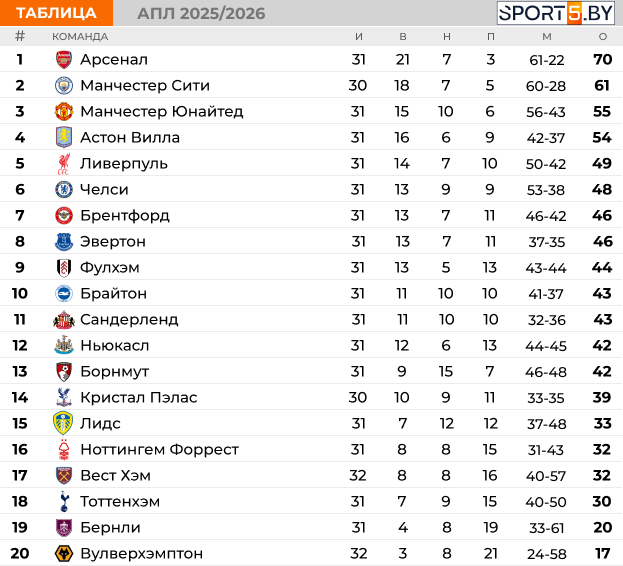The width and height of the screenshot is (623, 566).
Task: Click the Tottenham club crest
Action: coord(64,501)
